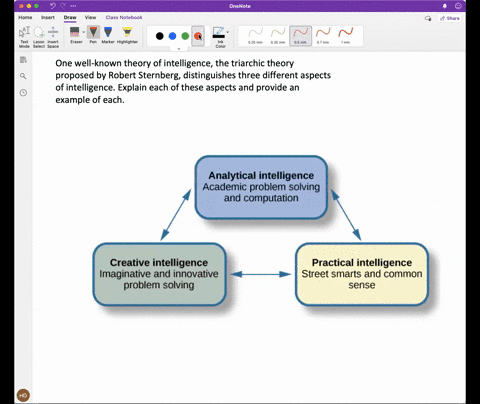Open the View ribbon tab
This screenshot has height=404, width=480.
pyautogui.click(x=90, y=17)
